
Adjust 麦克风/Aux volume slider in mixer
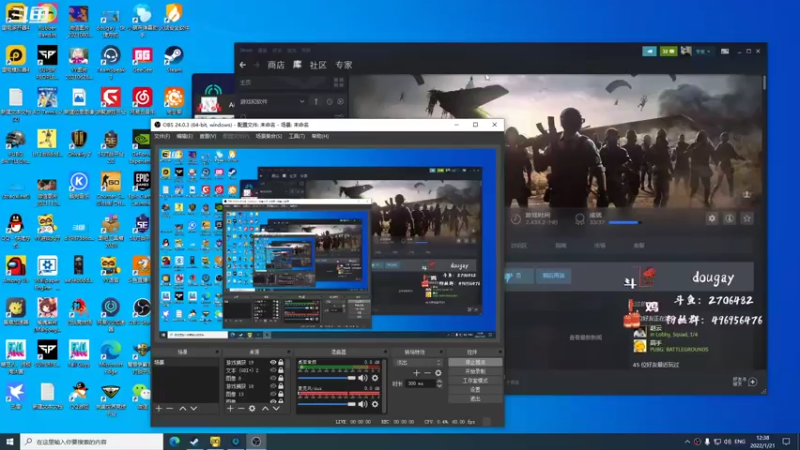point(327,404)
